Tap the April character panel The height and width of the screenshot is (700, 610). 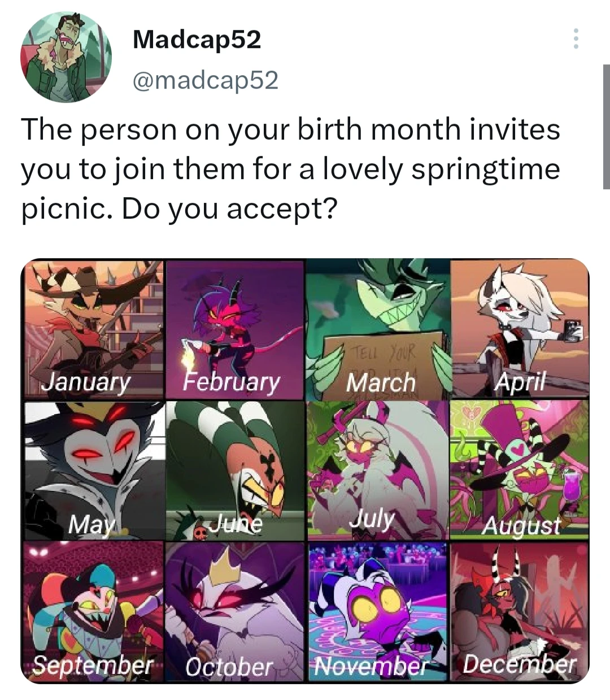[520, 329]
